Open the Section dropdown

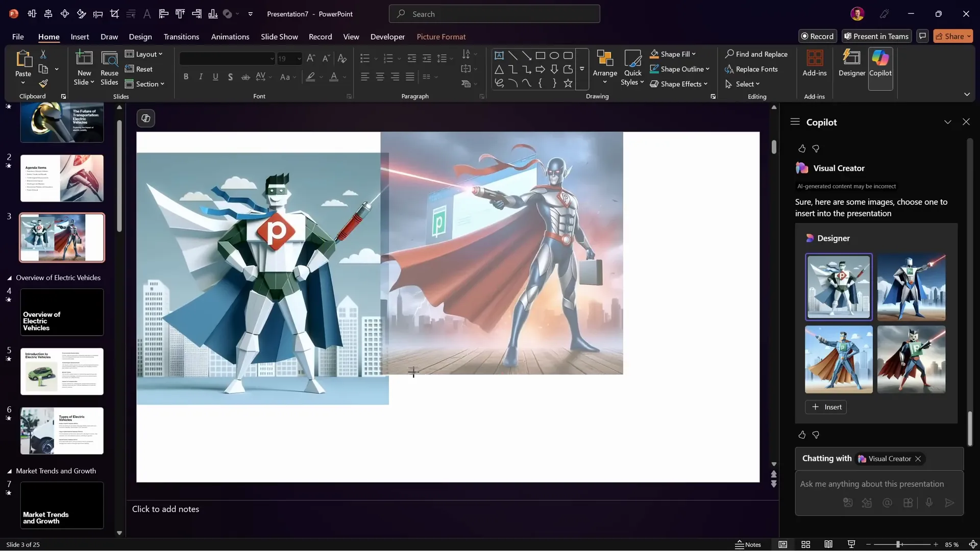click(x=145, y=84)
